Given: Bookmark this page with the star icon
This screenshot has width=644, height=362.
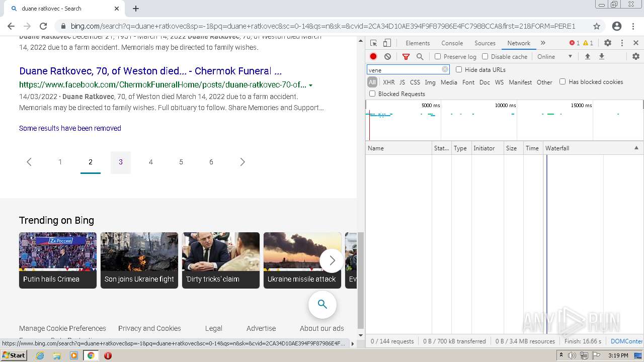Looking at the screenshot, I should [597, 26].
